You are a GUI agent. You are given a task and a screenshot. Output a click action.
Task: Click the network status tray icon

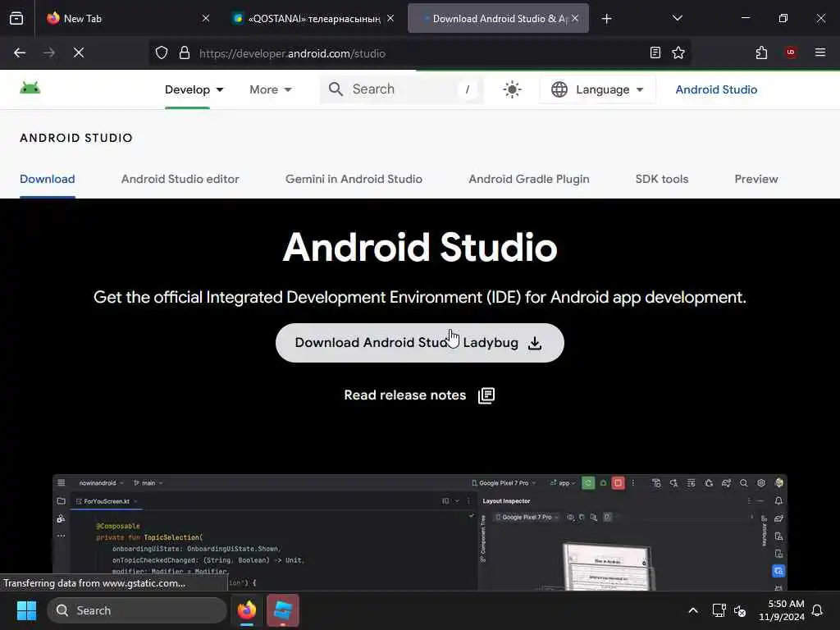click(x=719, y=610)
